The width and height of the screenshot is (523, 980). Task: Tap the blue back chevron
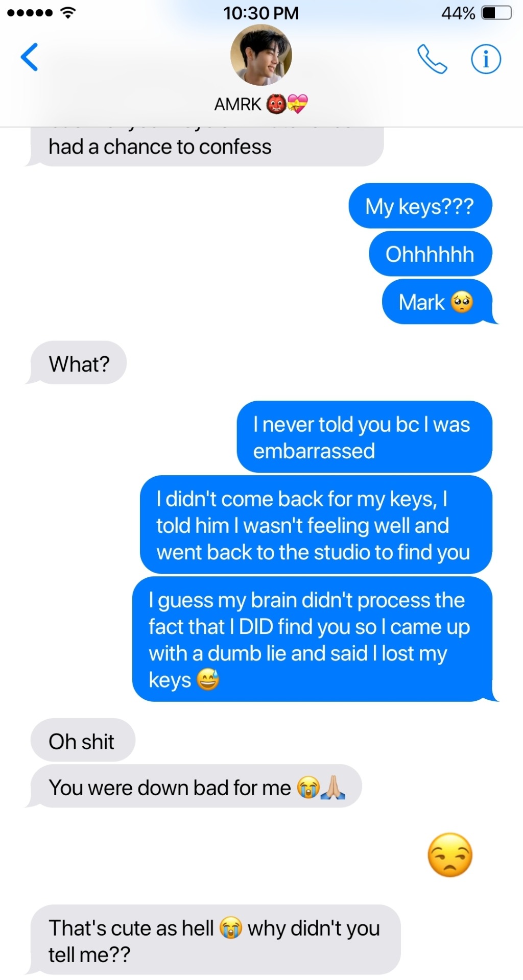pos(29,57)
